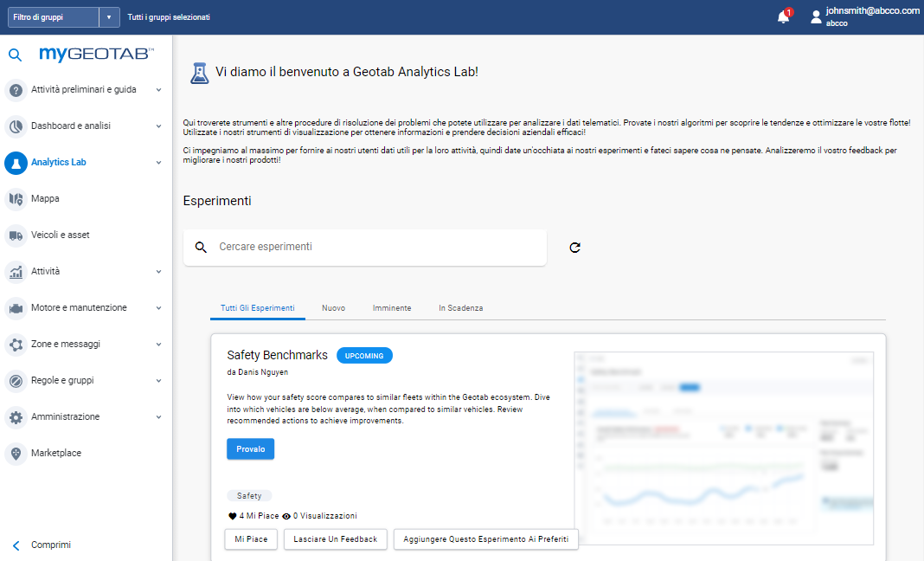Screen dimensions: 924x561
Task: Toggle Mi Piace on Safety Benchmarks
Action: tap(250, 538)
